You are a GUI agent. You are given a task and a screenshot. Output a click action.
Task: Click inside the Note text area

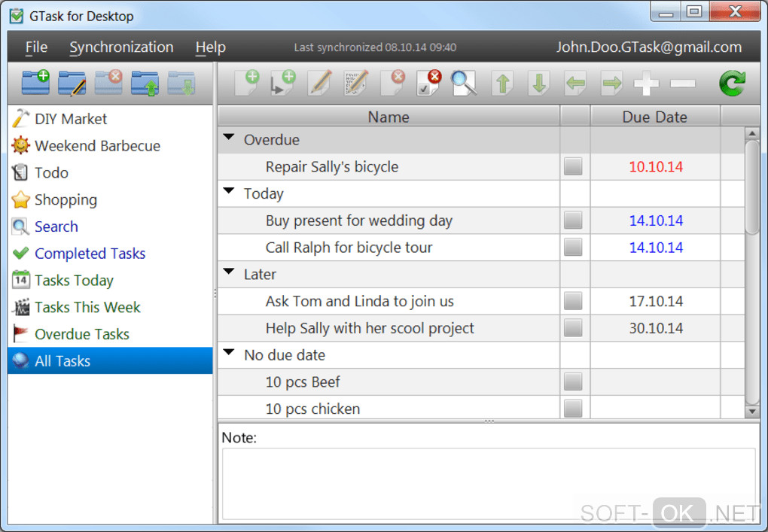489,484
